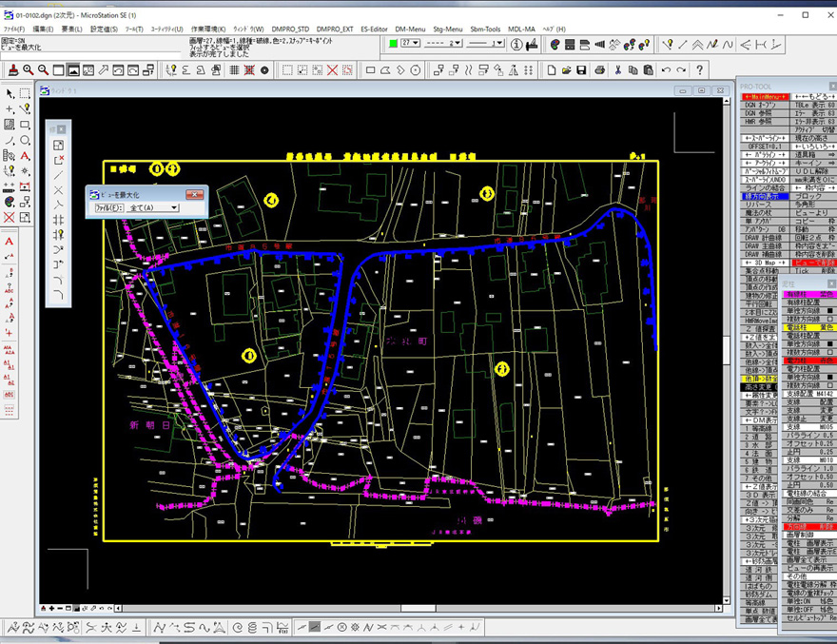Screen dimensions: 837x644
Task: Open the line weight dropdown
Action: pyautogui.click(x=486, y=44)
